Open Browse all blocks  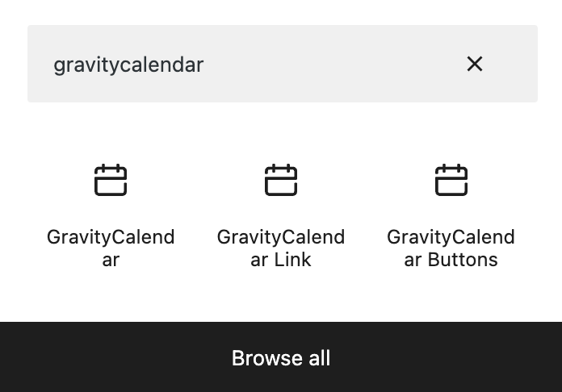(281, 357)
